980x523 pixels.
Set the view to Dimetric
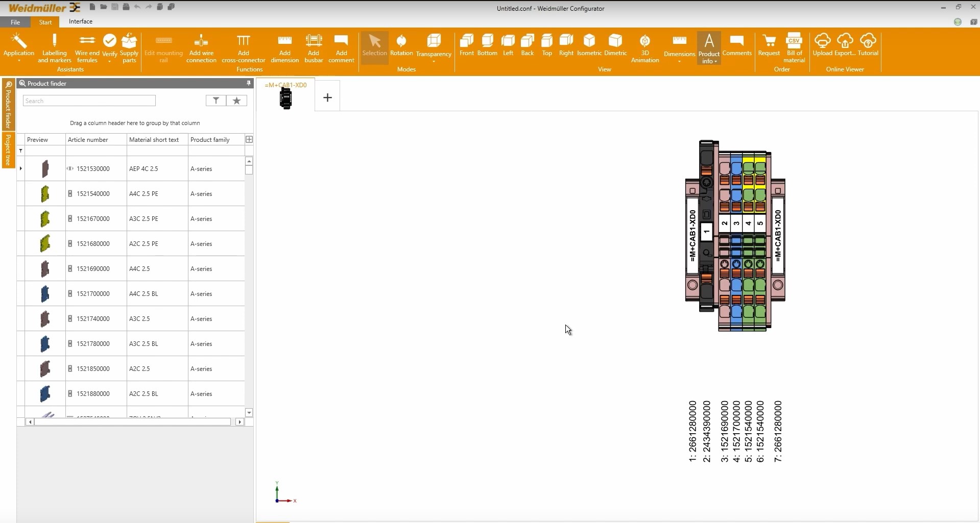point(615,45)
